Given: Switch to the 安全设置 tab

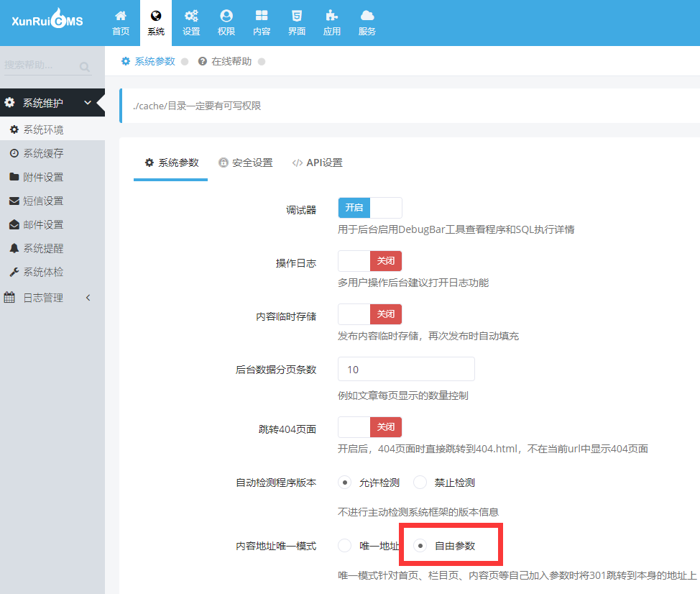Looking at the screenshot, I should click(246, 163).
